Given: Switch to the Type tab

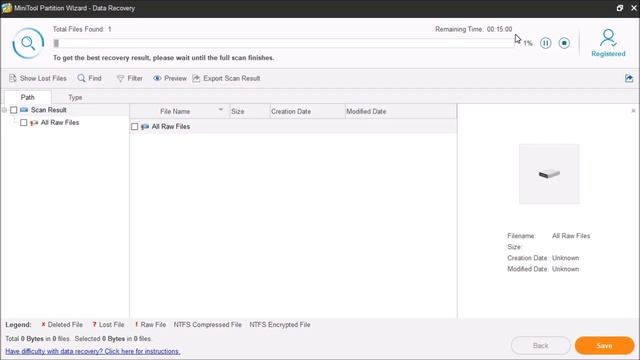Looking at the screenshot, I should coord(75,98).
